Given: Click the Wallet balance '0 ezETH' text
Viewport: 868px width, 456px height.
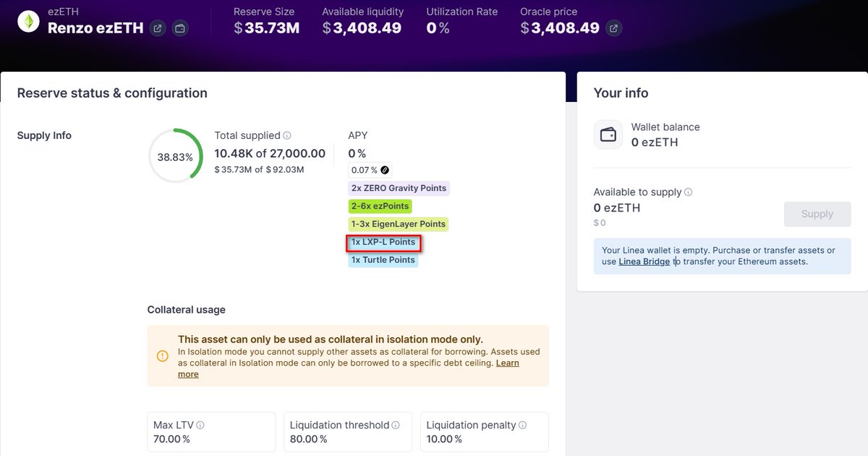Looking at the screenshot, I should coord(655,143).
